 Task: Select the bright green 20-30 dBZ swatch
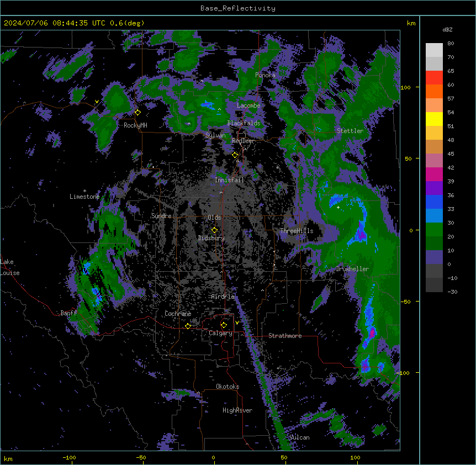434,230
